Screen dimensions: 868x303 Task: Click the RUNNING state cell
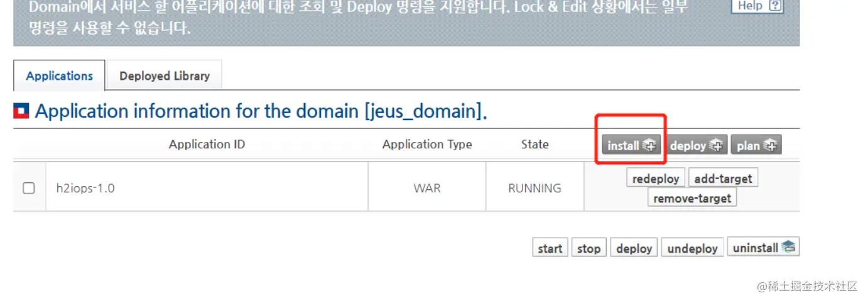pos(534,188)
